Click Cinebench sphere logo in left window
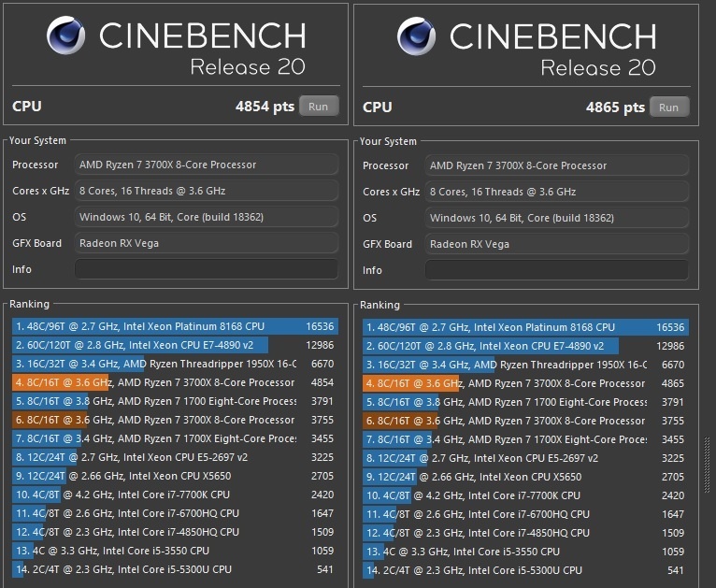716x588 pixels. click(x=65, y=36)
